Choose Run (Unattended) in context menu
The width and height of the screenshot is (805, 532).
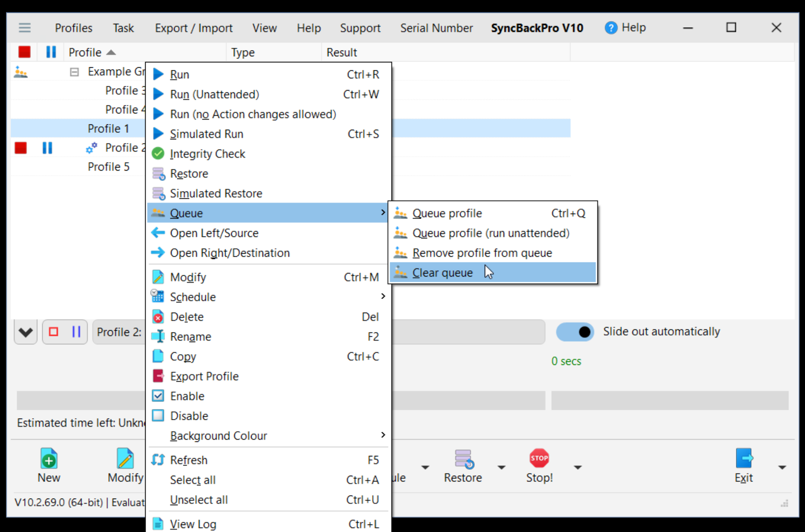click(x=268, y=94)
